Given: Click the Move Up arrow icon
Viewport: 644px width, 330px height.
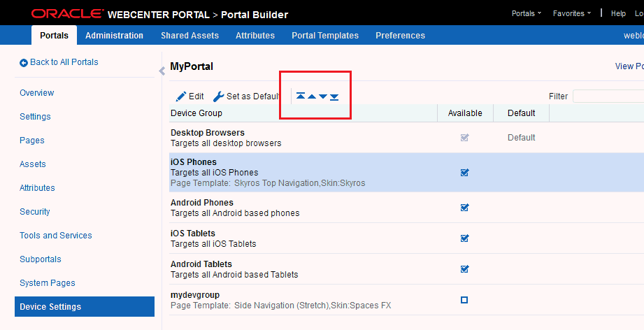Looking at the screenshot, I should (312, 97).
